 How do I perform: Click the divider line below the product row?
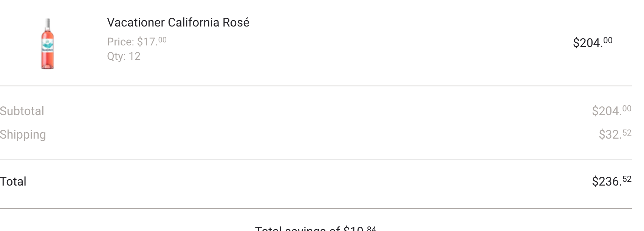coord(316,86)
